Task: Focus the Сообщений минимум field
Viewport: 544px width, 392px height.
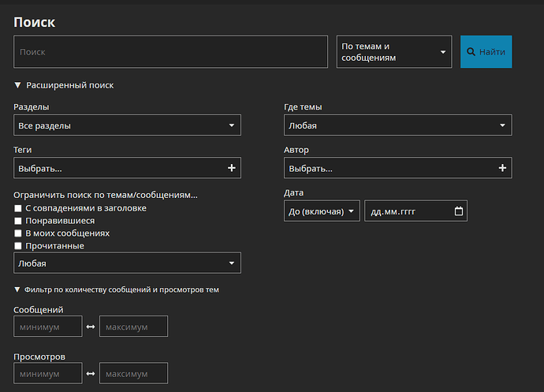Action: tap(48, 327)
